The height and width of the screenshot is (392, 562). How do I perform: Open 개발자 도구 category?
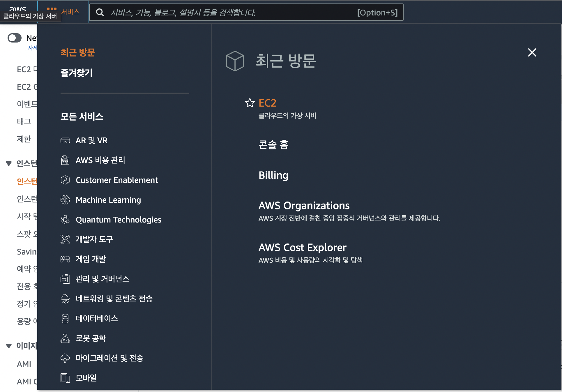click(94, 239)
